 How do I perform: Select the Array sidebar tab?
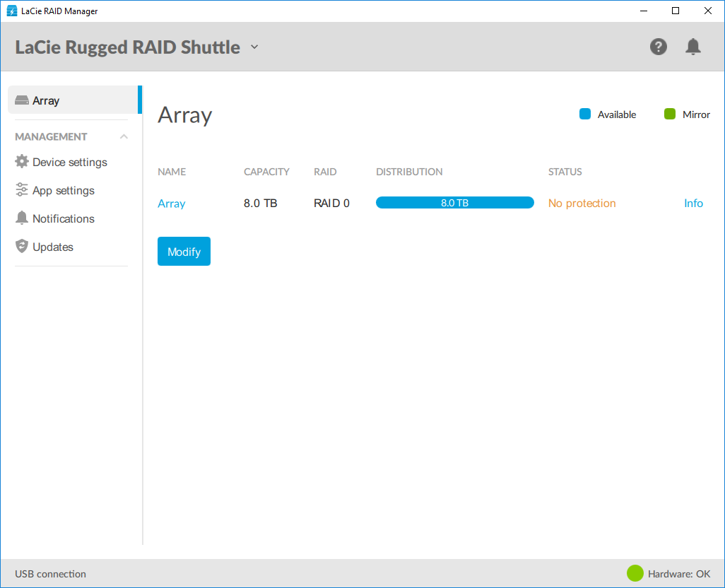(75, 100)
